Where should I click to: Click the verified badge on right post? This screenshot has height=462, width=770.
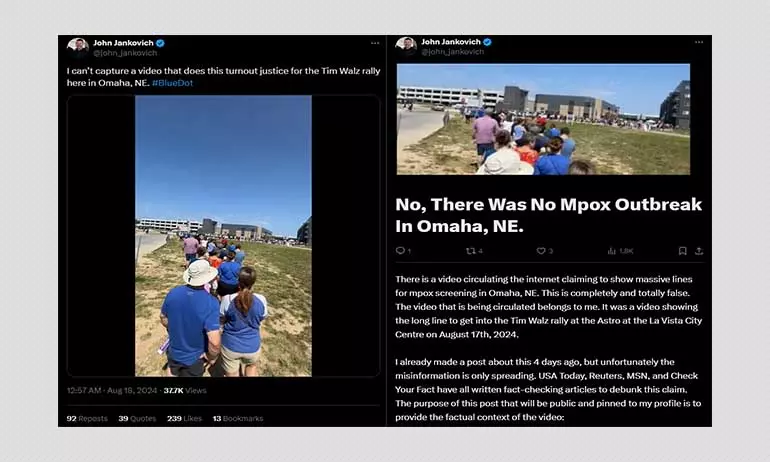click(487, 42)
